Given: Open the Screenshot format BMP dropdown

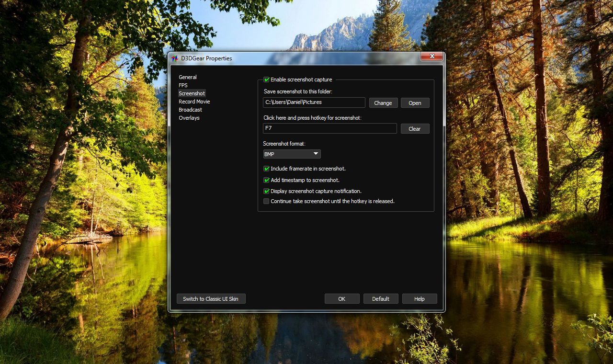Looking at the screenshot, I should click(292, 154).
